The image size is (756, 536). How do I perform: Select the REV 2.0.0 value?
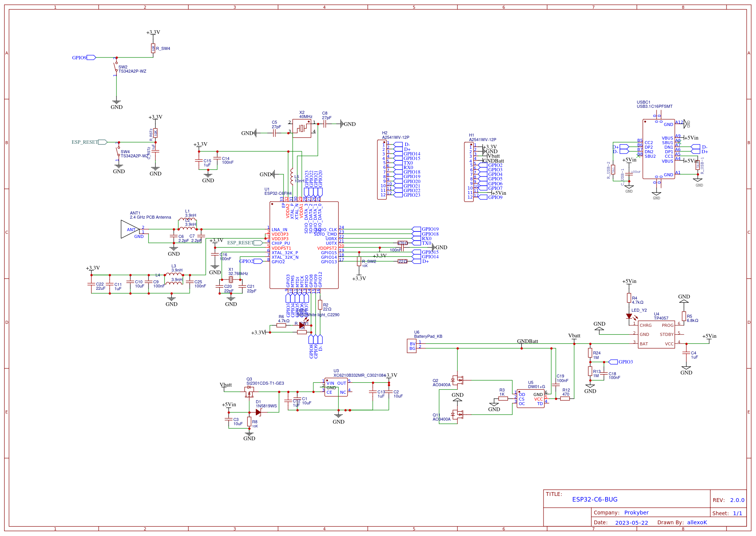737,500
